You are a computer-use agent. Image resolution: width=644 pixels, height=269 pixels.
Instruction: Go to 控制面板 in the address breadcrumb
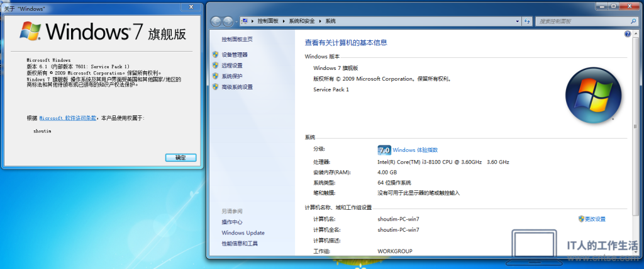coord(268,21)
